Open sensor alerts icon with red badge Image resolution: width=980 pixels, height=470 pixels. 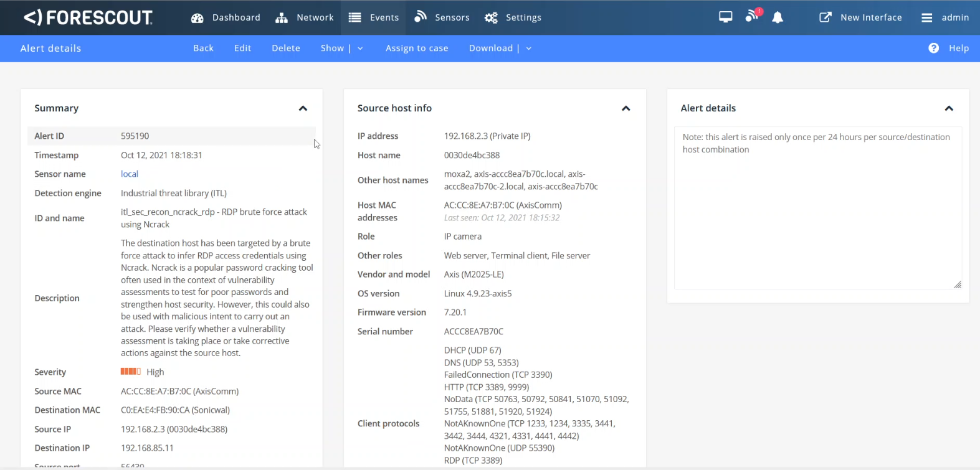pyautogui.click(x=753, y=16)
